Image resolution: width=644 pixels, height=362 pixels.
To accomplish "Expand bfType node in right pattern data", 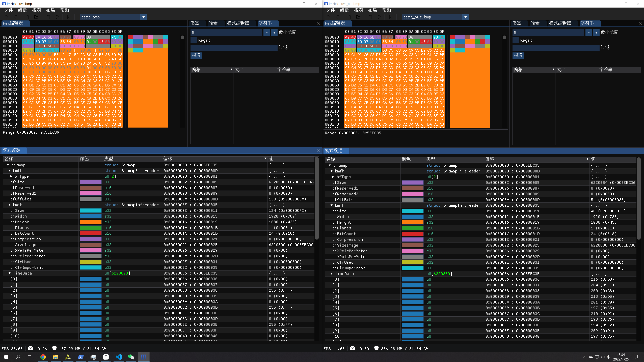I will [333, 177].
